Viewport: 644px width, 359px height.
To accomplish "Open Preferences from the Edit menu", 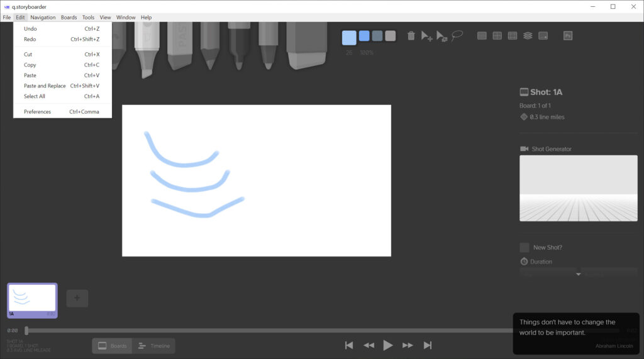I will click(x=62, y=112).
